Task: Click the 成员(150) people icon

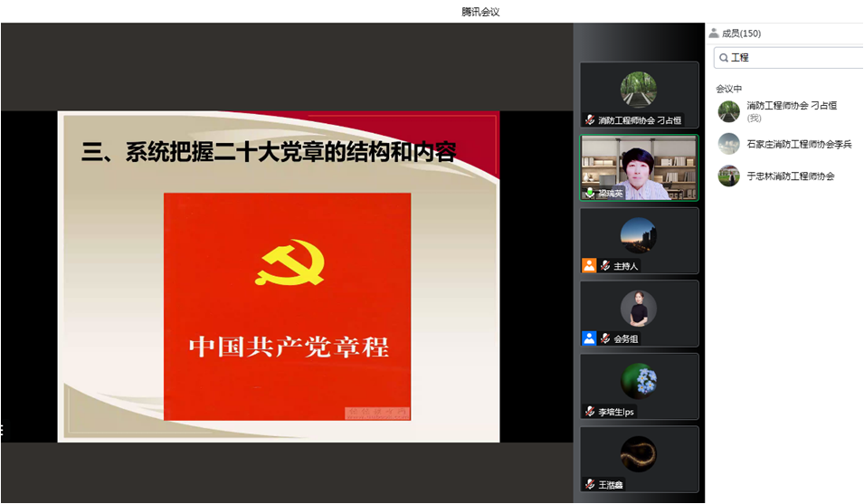Action: tap(714, 33)
